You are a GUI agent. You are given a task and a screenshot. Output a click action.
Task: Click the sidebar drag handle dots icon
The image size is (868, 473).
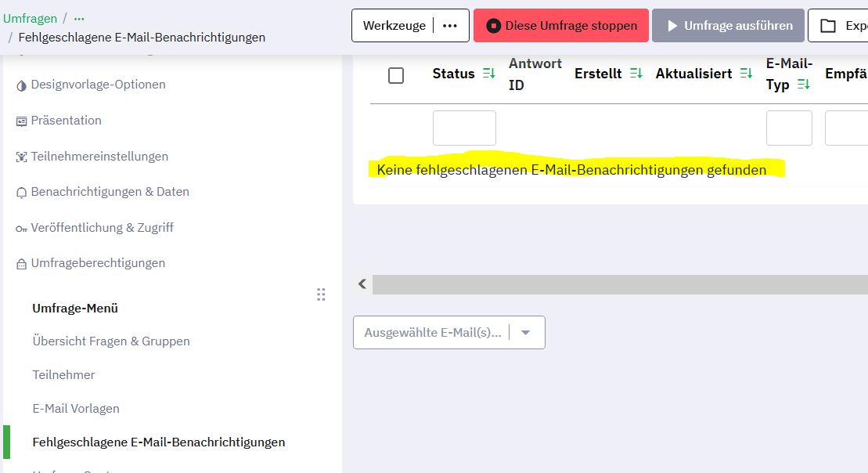321,294
